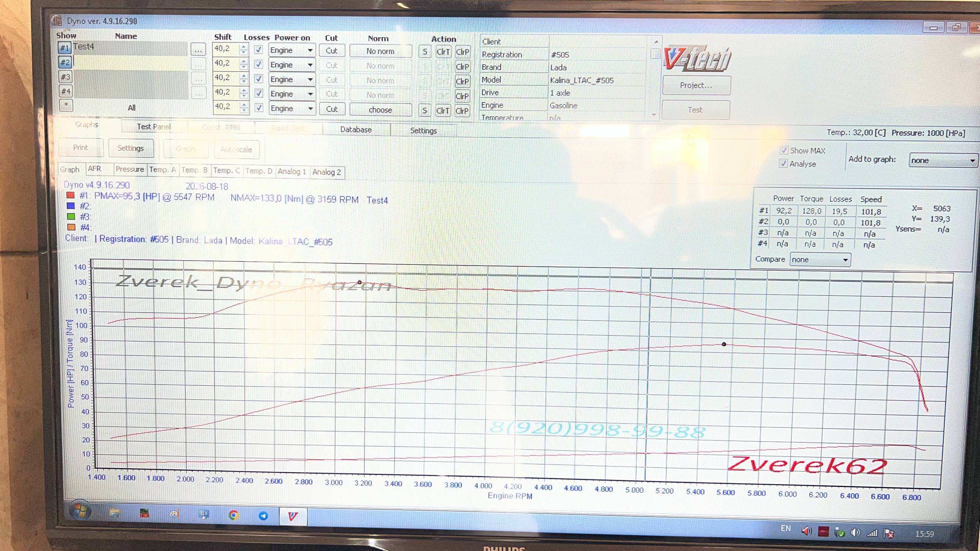
Task: Click the Kalina_LTAC_#505 model value
Action: (581, 80)
